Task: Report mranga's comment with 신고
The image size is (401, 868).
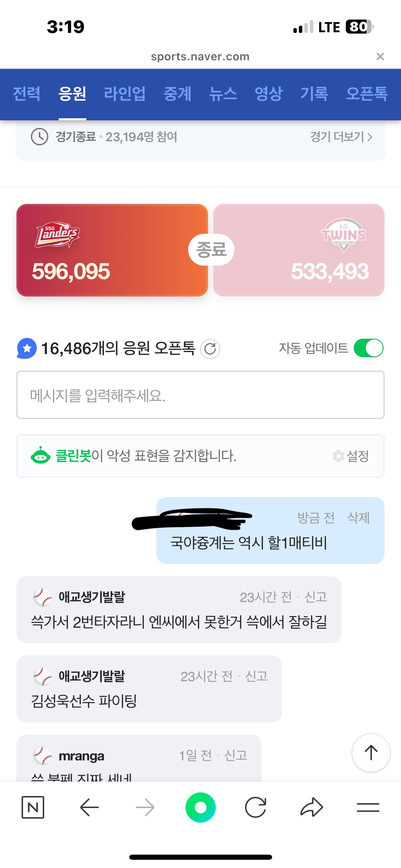Action: [x=235, y=755]
